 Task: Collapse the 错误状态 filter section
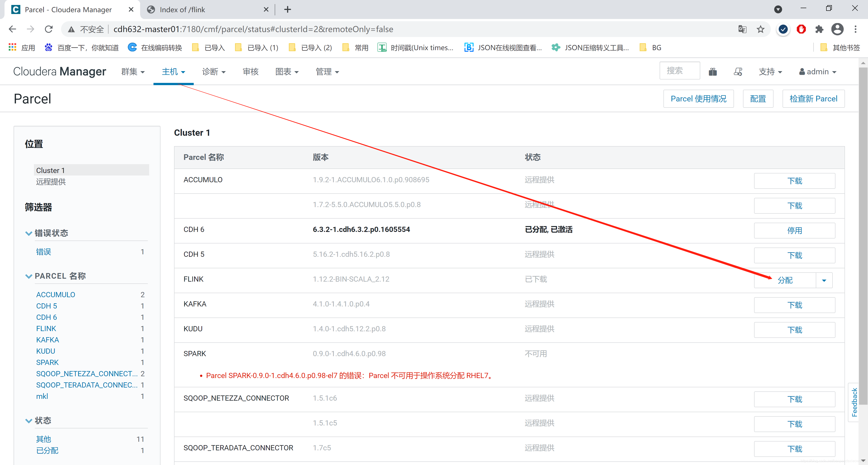(x=29, y=233)
